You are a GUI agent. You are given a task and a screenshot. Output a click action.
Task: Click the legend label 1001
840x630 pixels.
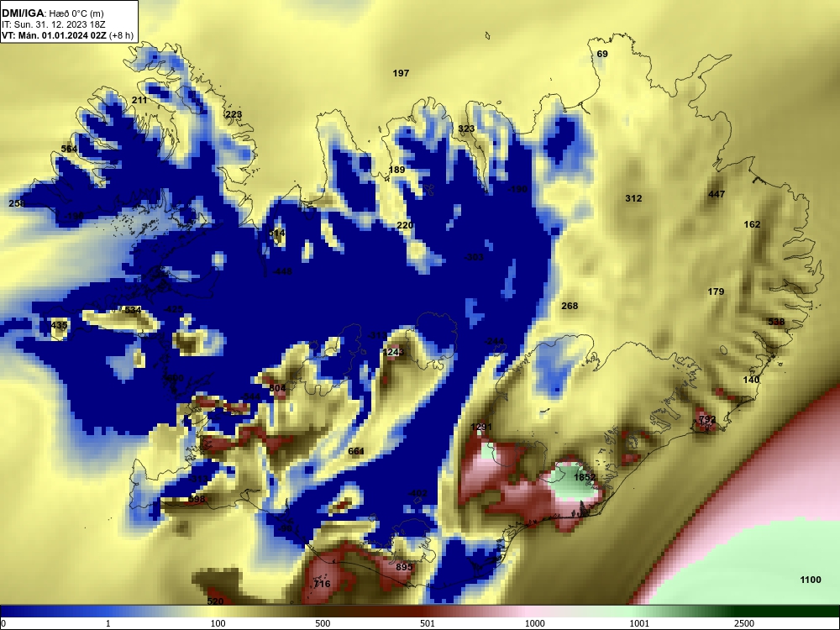click(639, 623)
